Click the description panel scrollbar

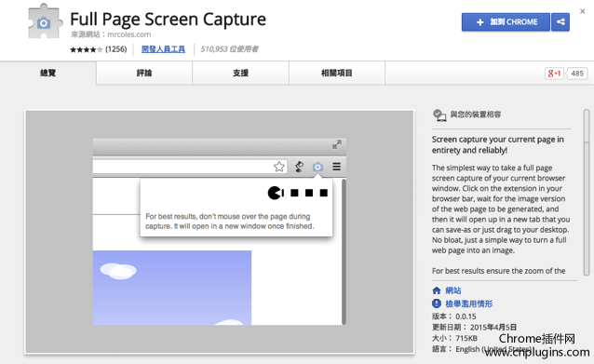tap(587, 193)
